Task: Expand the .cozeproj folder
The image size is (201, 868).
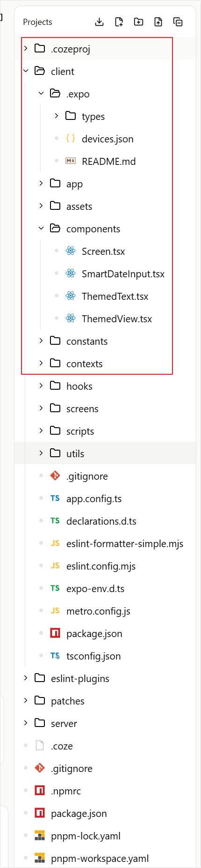Action: tap(26, 48)
